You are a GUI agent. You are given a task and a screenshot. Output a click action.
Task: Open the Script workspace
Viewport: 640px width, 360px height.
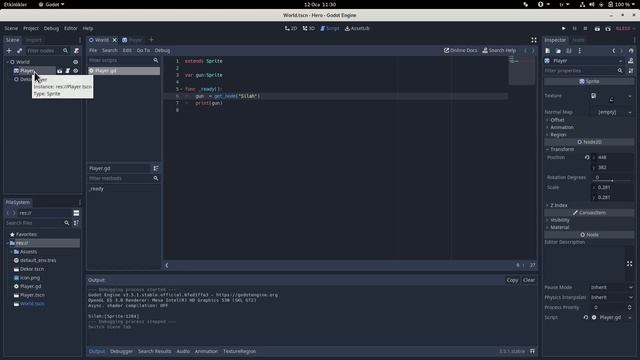(x=330, y=28)
